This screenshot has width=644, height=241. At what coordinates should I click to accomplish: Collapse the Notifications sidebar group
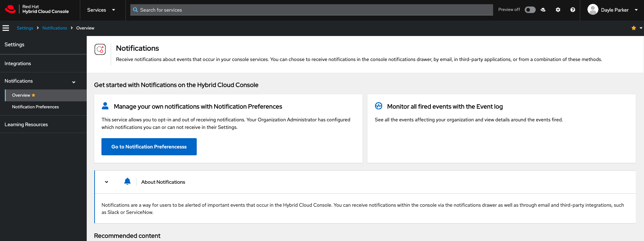click(74, 82)
